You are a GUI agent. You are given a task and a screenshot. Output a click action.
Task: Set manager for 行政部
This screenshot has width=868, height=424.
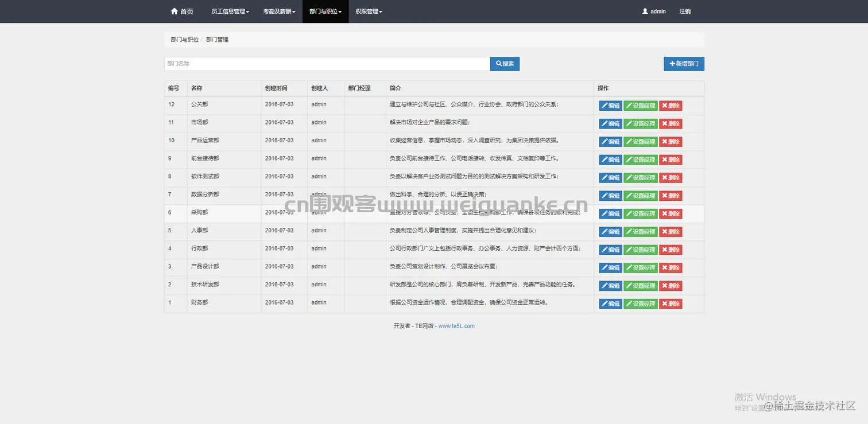click(641, 250)
